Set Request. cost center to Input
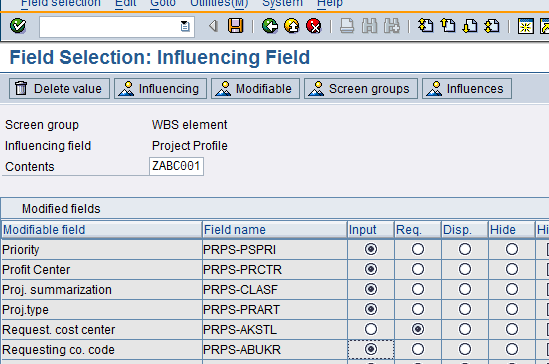The width and height of the screenshot is (549, 364). tap(371, 329)
